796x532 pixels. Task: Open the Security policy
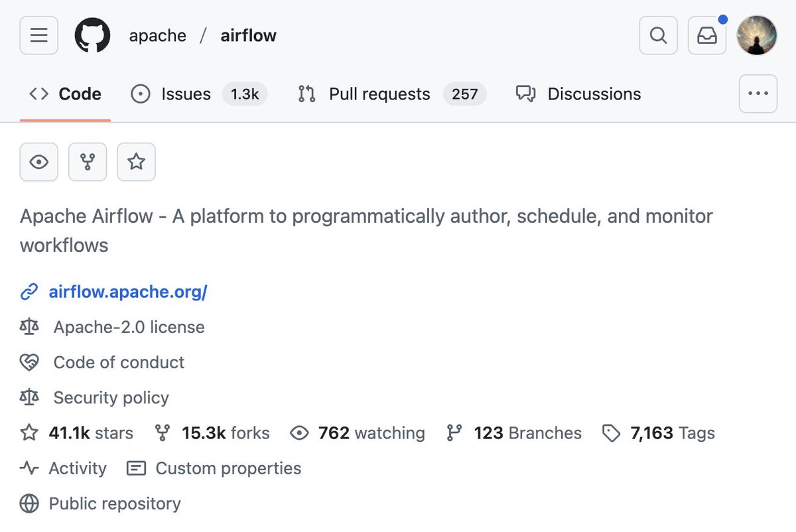tap(111, 397)
